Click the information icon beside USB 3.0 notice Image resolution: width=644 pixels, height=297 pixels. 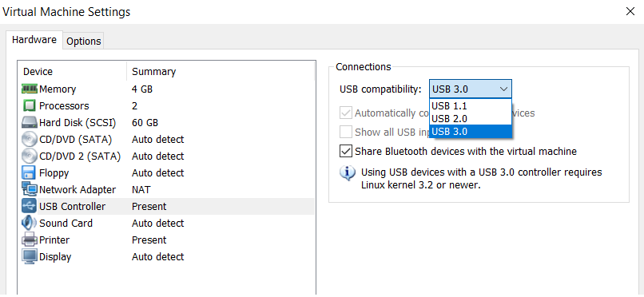(347, 173)
